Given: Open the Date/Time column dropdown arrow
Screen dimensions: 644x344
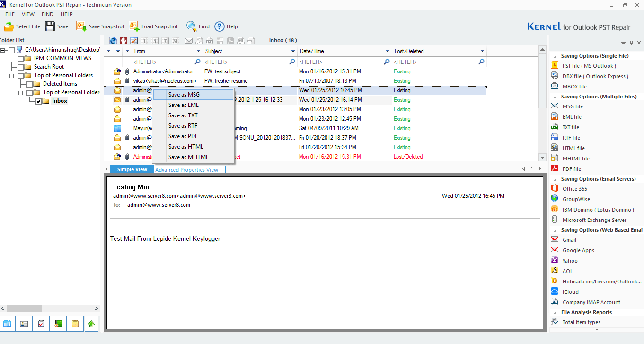Looking at the screenshot, I should tap(388, 51).
